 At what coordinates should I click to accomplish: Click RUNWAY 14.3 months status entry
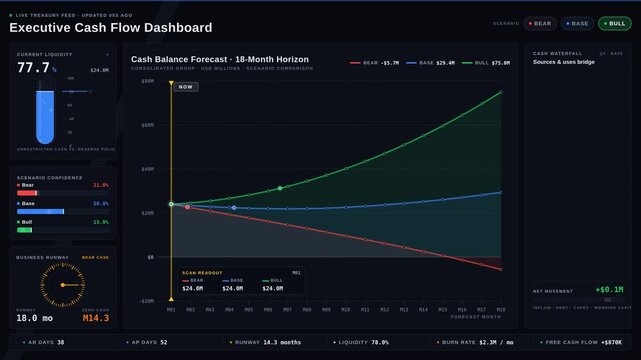(266, 342)
